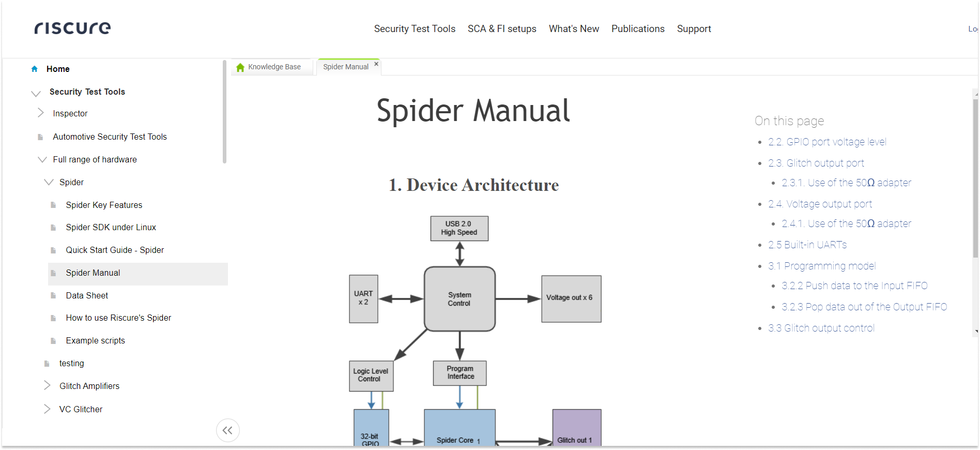Jump to 2.4.1. Use of the 50Ω adapter
The height and width of the screenshot is (450, 980).
[x=846, y=224]
